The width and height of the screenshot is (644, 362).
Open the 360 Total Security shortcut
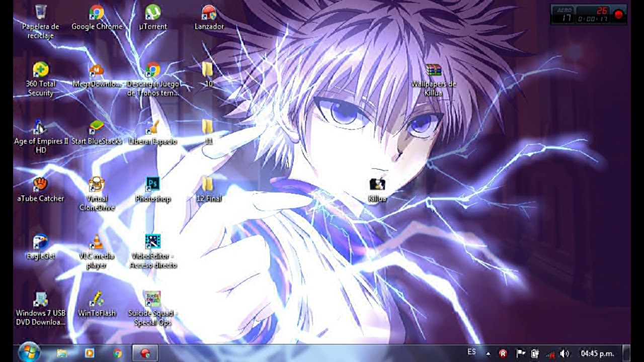point(41,79)
